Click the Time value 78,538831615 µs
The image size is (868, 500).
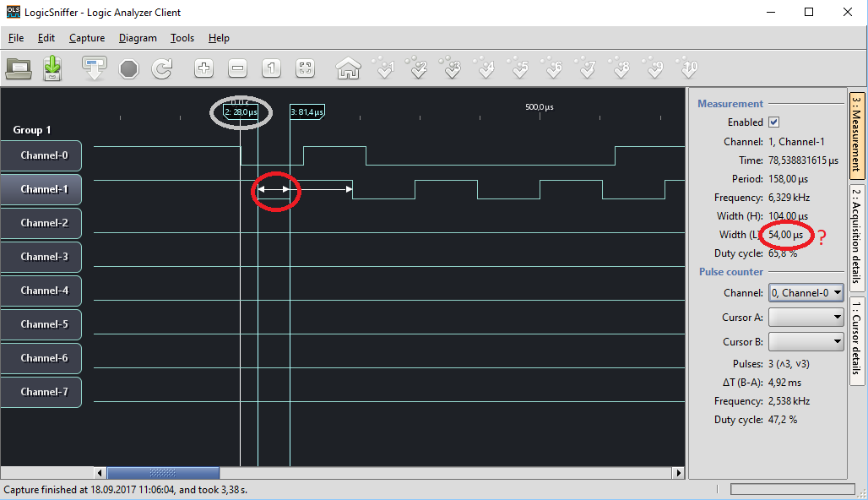[803, 160]
